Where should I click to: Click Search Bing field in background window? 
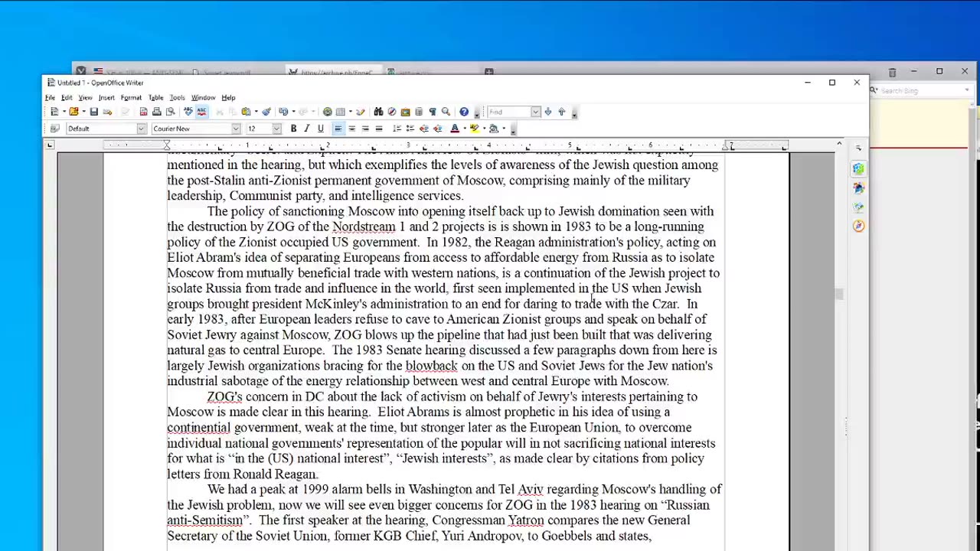click(919, 90)
